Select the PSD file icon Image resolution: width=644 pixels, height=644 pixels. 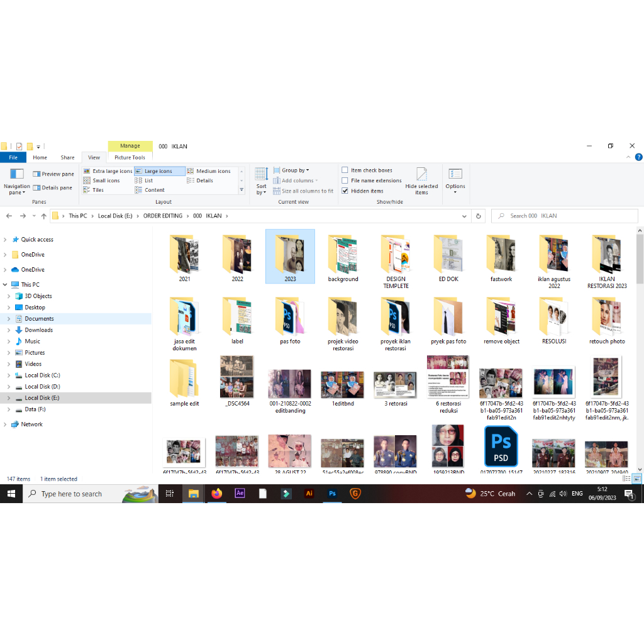[x=501, y=447]
